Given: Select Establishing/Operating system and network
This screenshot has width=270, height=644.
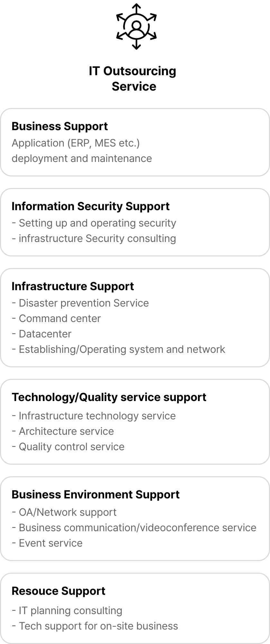Looking at the screenshot, I should [118, 349].
